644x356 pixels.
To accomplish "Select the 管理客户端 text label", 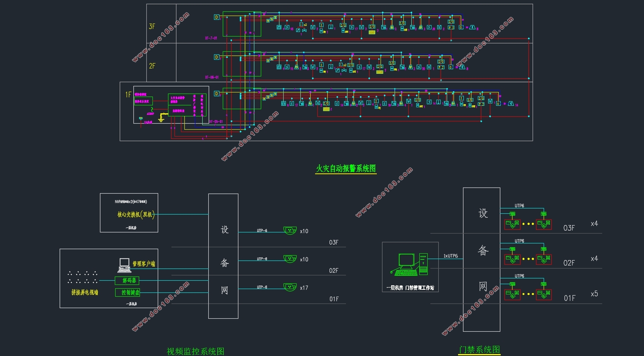I will [144, 264].
